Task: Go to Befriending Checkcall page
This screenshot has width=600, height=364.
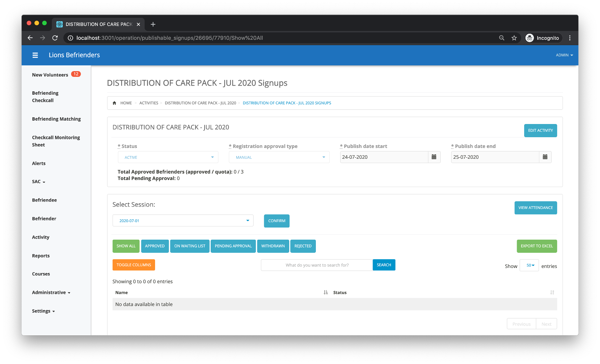Action: (x=45, y=97)
